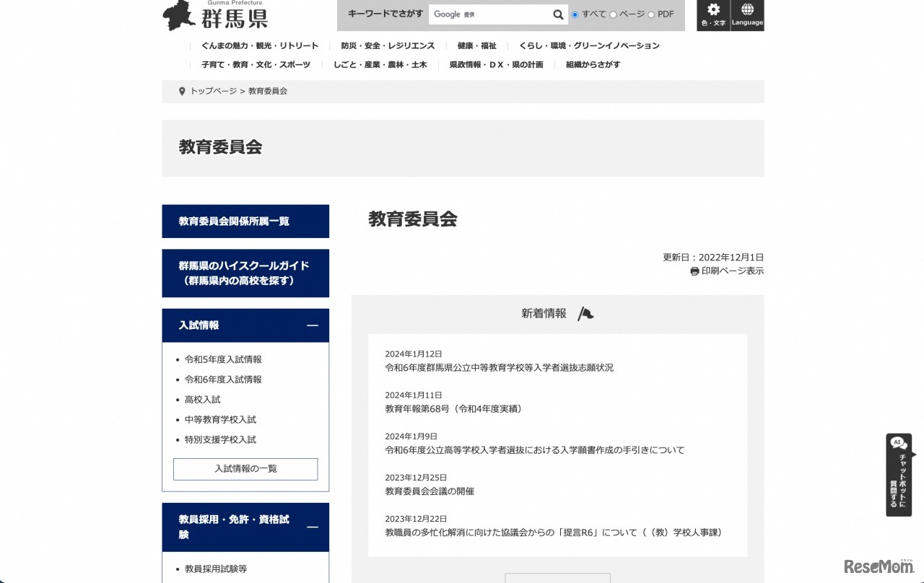Select the PDF radio button
The image size is (924, 583).
point(651,14)
